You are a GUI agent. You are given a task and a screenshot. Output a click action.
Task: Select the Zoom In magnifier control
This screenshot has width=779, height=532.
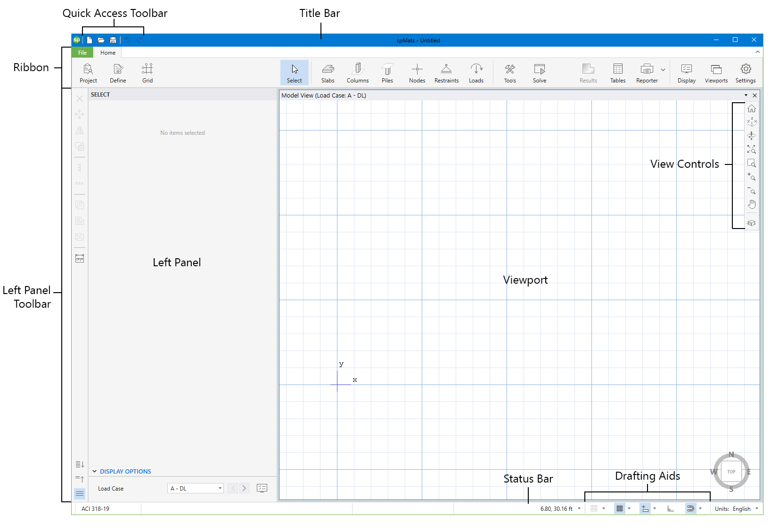point(752,178)
